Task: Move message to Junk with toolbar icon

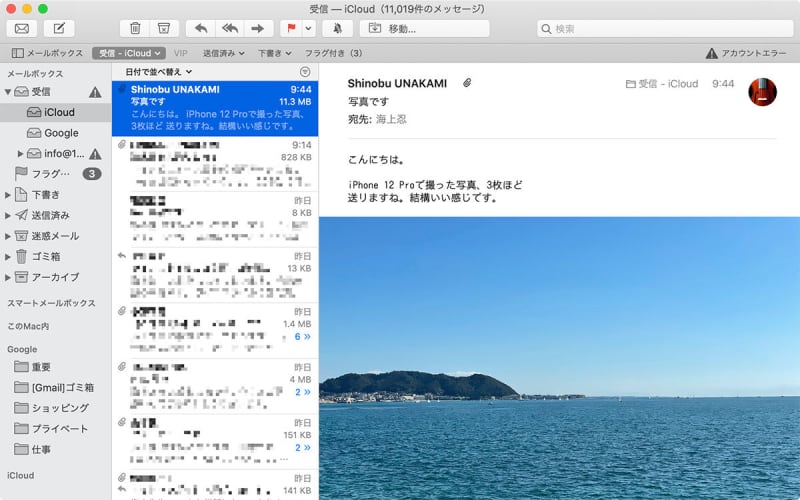Action: pyautogui.click(x=164, y=29)
